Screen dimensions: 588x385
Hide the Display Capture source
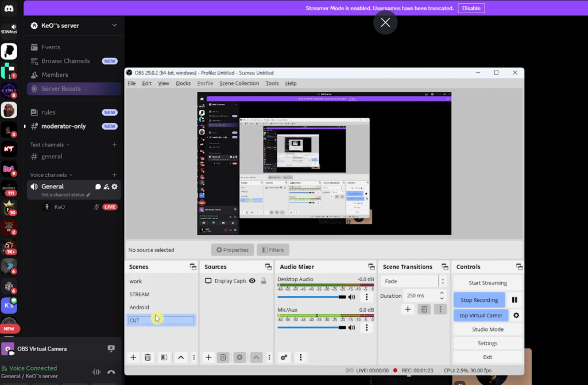[x=252, y=281]
